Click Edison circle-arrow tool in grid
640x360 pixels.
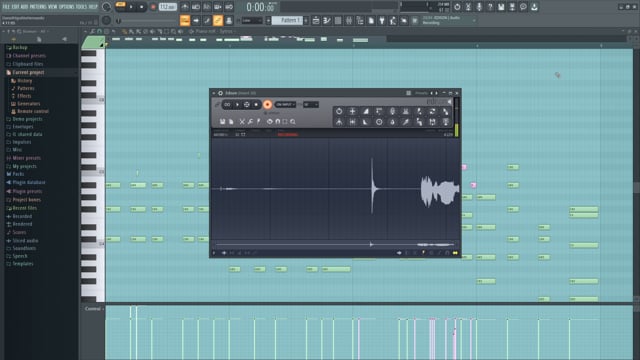(x=339, y=111)
